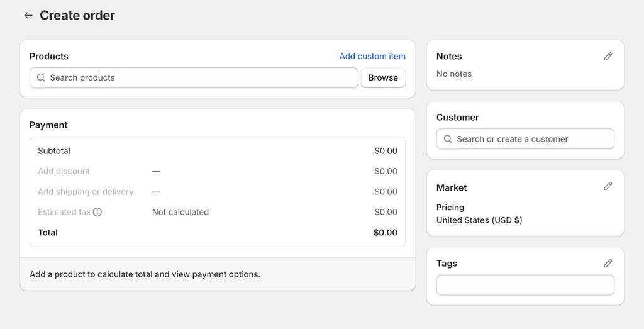Click the Pricing label in Market

point(450,208)
